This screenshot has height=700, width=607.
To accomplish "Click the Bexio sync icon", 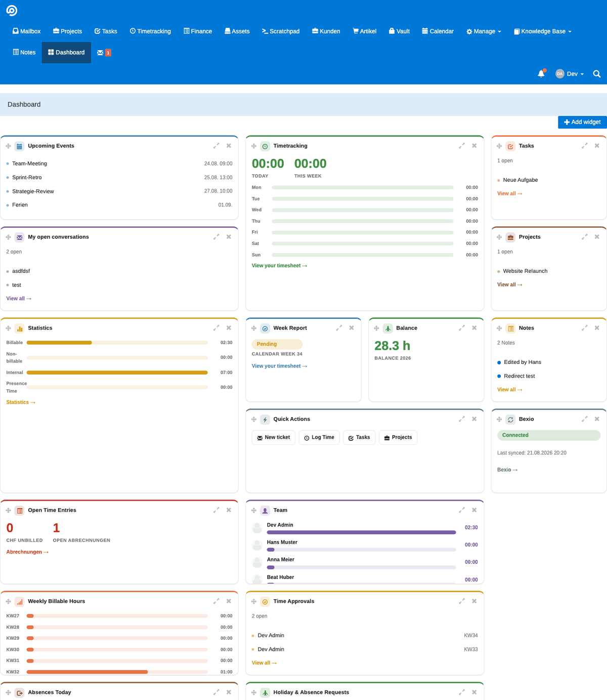I will tap(511, 420).
